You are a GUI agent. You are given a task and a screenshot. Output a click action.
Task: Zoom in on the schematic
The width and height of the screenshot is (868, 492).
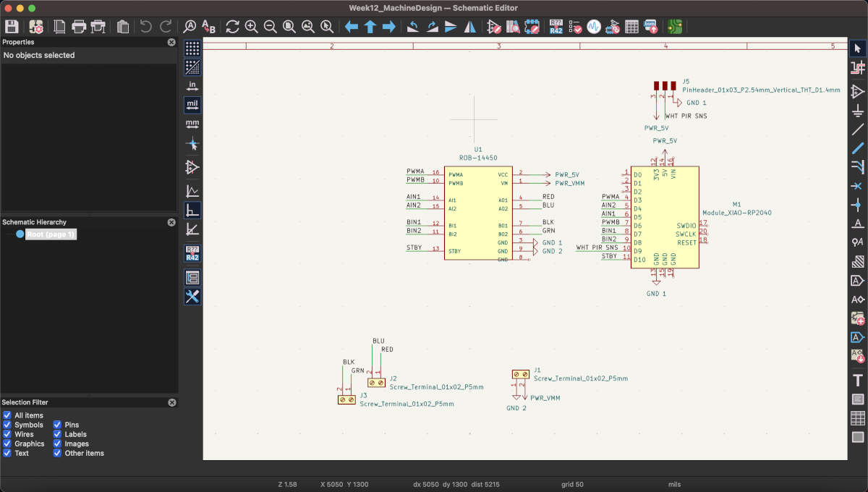251,27
